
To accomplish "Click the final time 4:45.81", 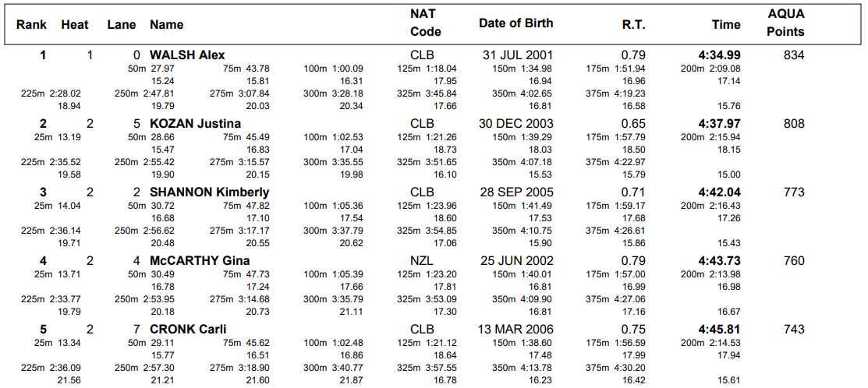I will (720, 330).
